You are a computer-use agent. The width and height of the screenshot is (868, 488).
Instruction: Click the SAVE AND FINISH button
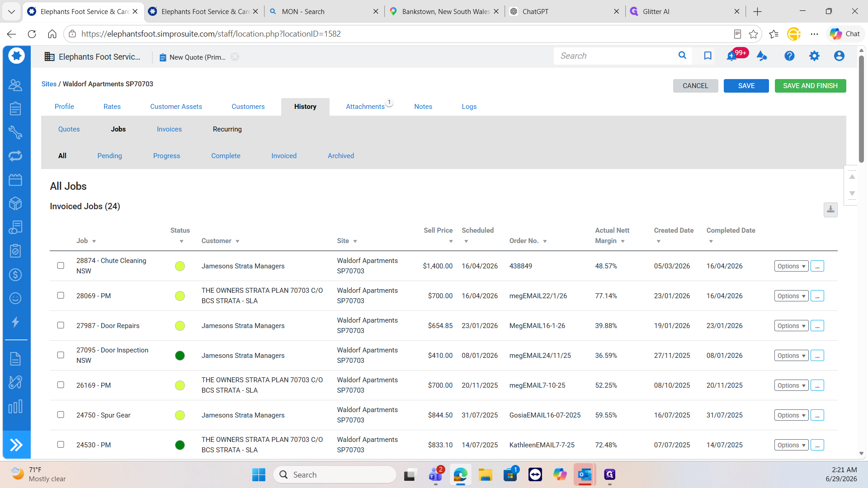810,86
